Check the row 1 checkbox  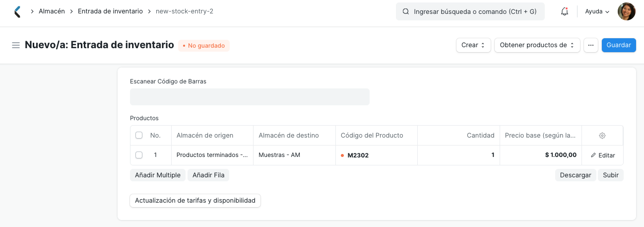(139, 155)
